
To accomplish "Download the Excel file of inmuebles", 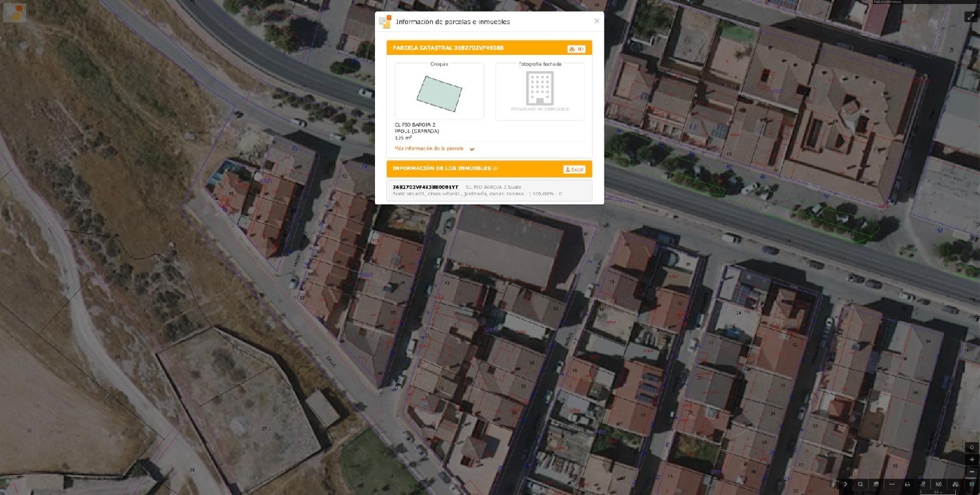I will click(x=574, y=168).
